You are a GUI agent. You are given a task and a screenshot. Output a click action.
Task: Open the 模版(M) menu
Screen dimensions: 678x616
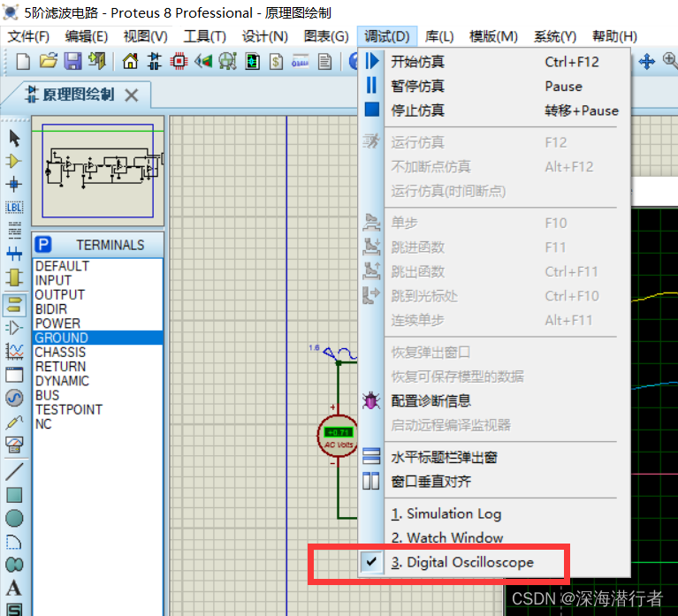493,36
